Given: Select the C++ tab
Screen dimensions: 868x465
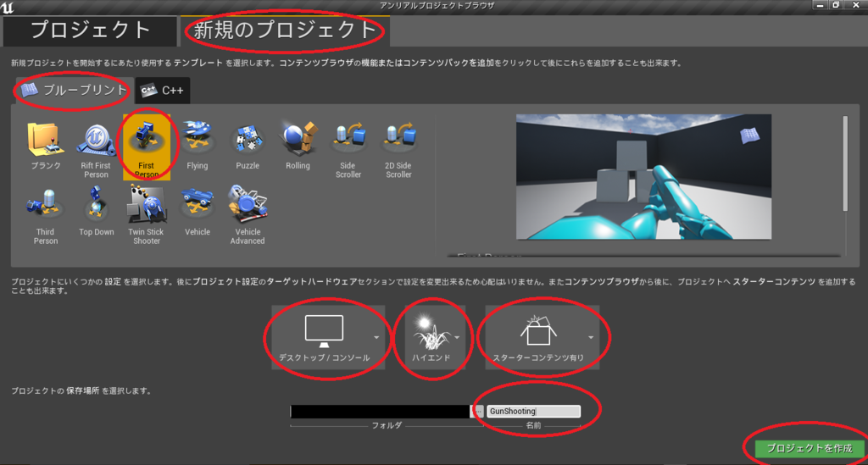Looking at the screenshot, I should click(x=162, y=90).
